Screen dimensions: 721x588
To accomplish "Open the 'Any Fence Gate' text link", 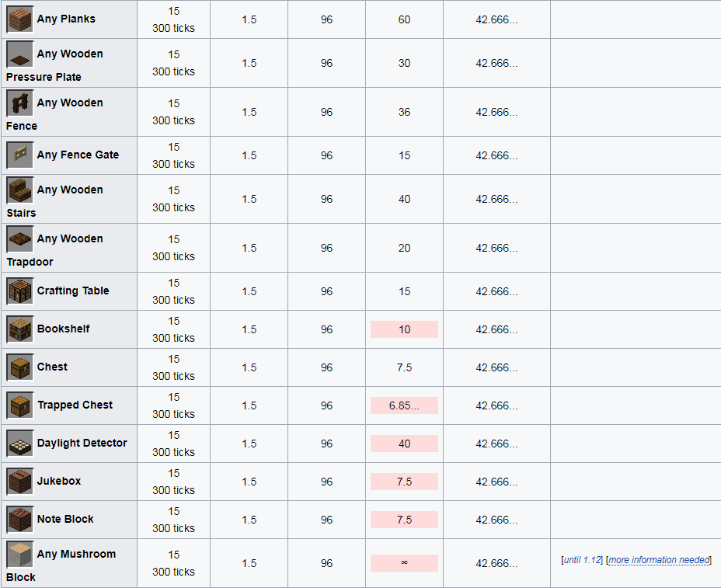I will (x=78, y=155).
